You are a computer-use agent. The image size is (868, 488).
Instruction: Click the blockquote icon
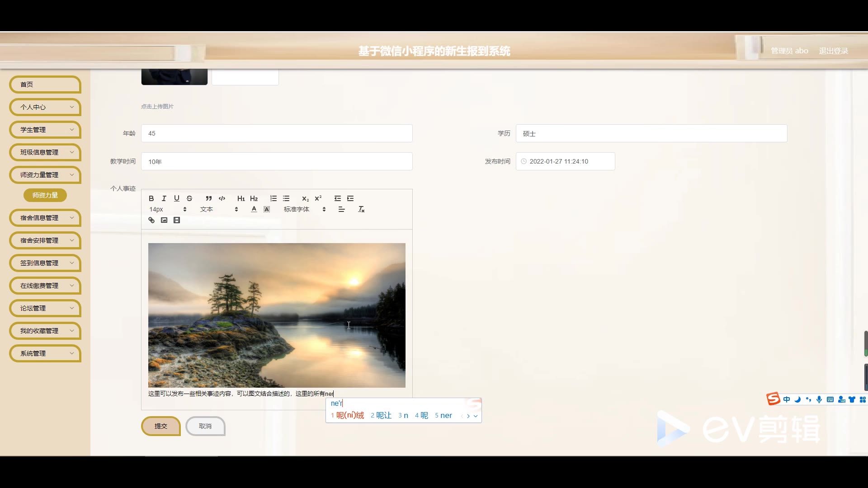click(x=208, y=198)
